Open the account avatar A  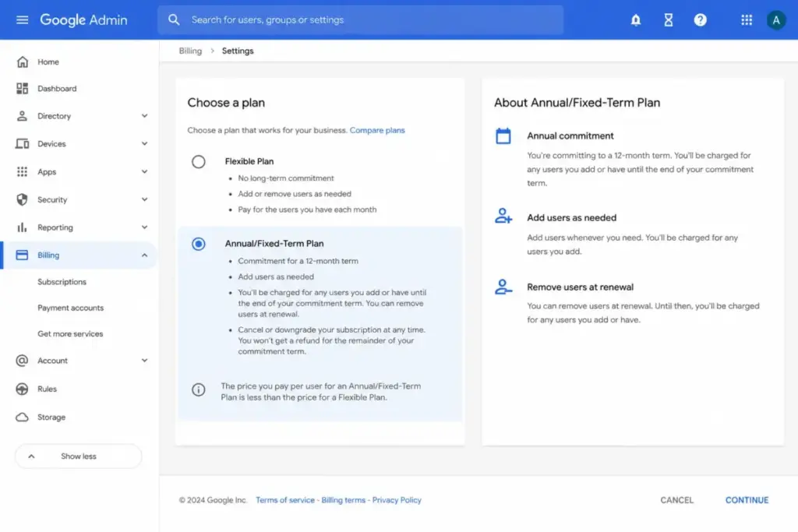point(775,19)
